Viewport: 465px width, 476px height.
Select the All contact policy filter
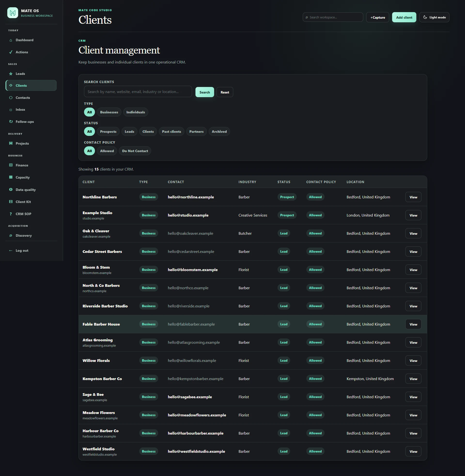click(x=89, y=151)
